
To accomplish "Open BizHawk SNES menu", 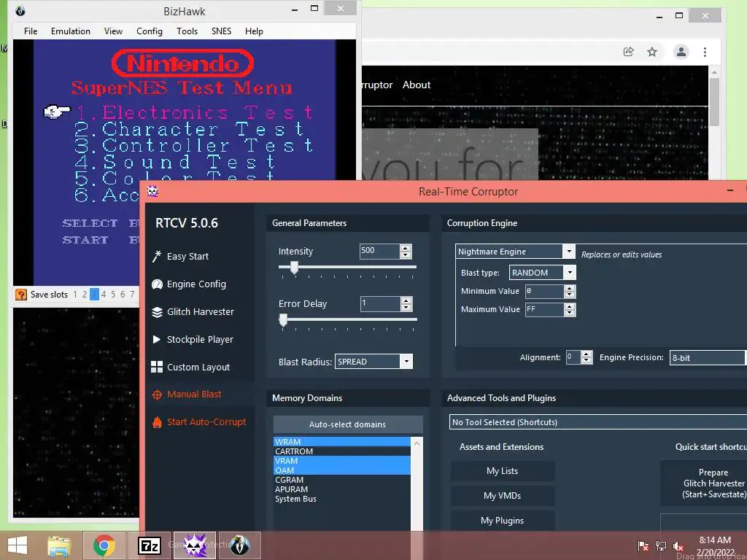I will pyautogui.click(x=221, y=31).
